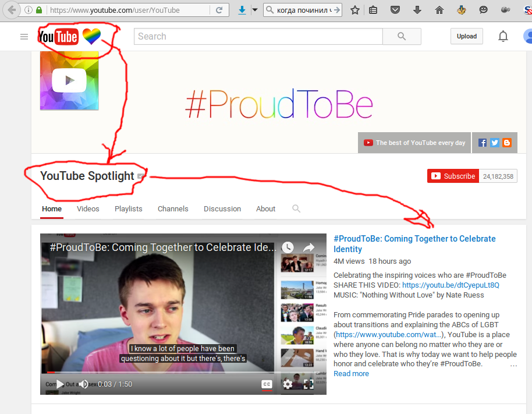Open the channel's Facebook icon link
The height and width of the screenshot is (414, 532).
483,143
